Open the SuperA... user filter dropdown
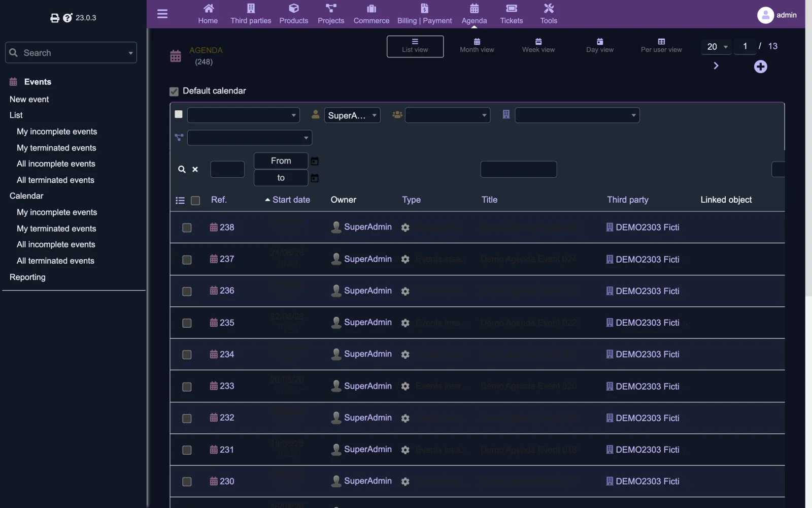This screenshot has width=812, height=508. 352,115
